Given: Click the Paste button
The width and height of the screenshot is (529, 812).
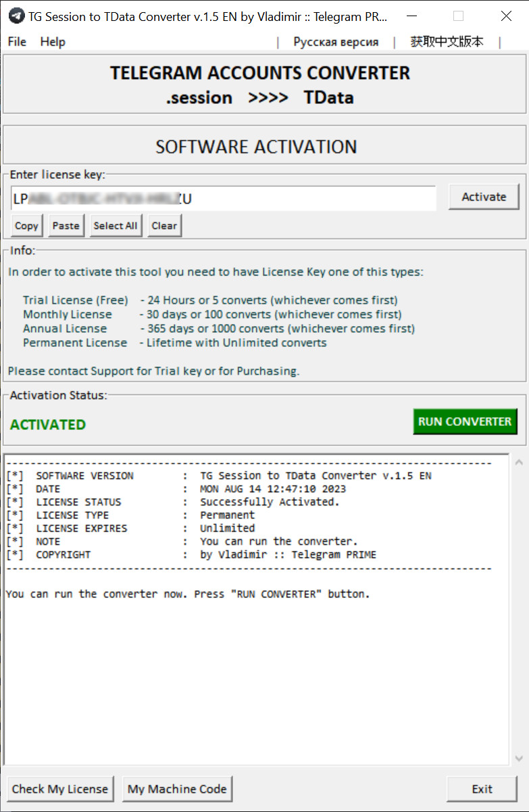Looking at the screenshot, I should pos(66,225).
